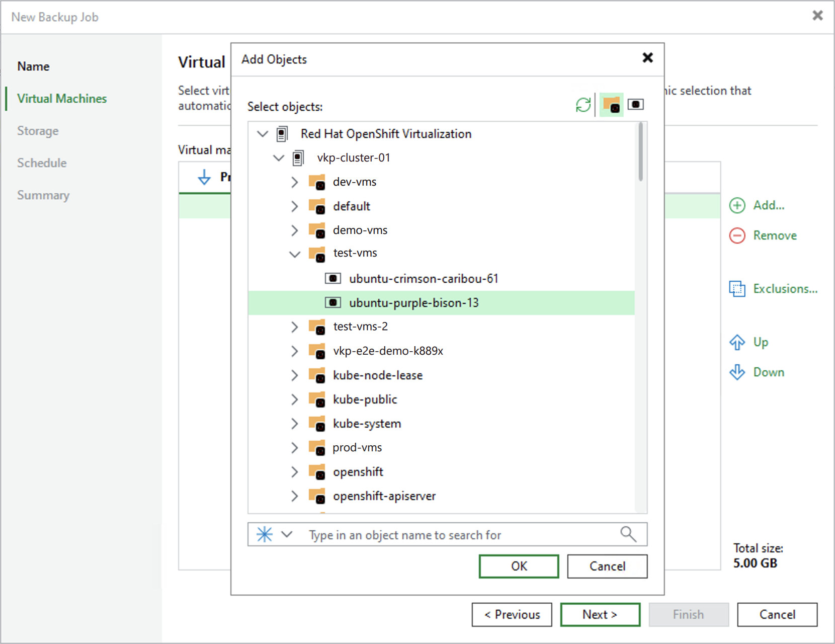Confirm selection with the OK button

pos(519,567)
